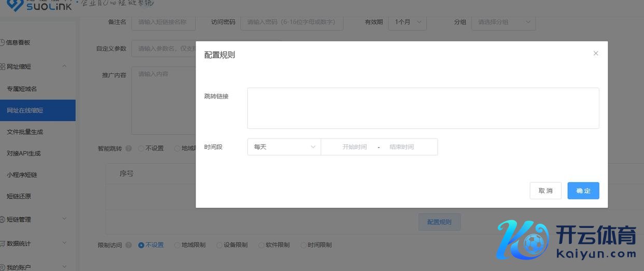Open 文件批量生成 in the sidebar menu
The image size is (644, 271).
tap(25, 132)
